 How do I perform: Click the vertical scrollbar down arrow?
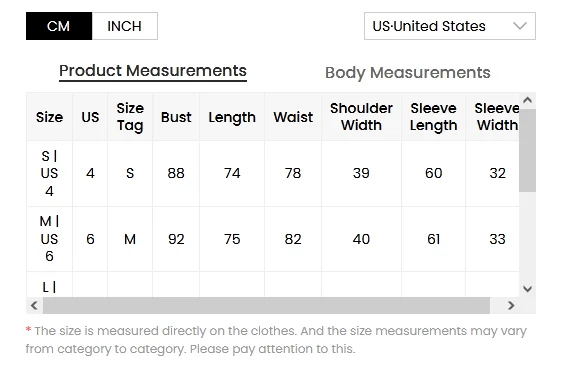pos(527,289)
